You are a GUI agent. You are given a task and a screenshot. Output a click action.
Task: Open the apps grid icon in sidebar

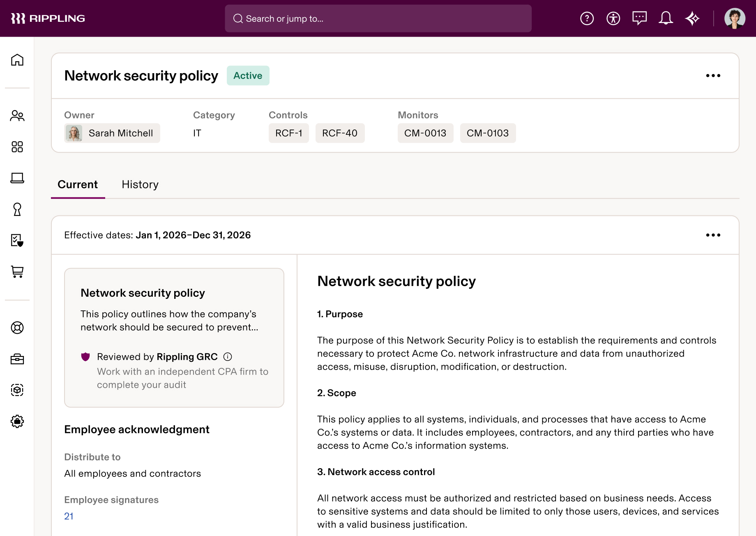[17, 147]
